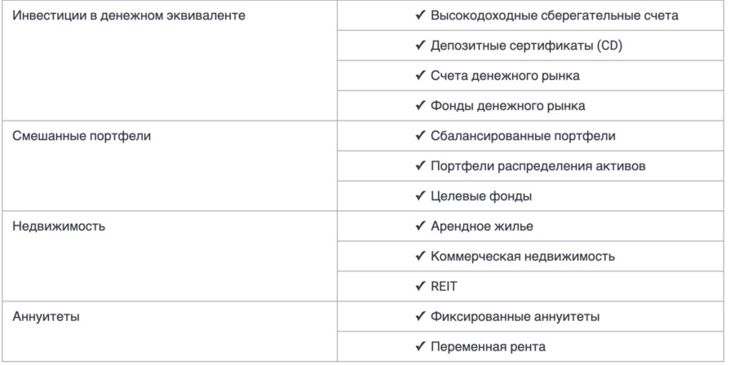
Task: Select the Инвестиции в денежном эквиваленте cell
Action: [x=169, y=61]
